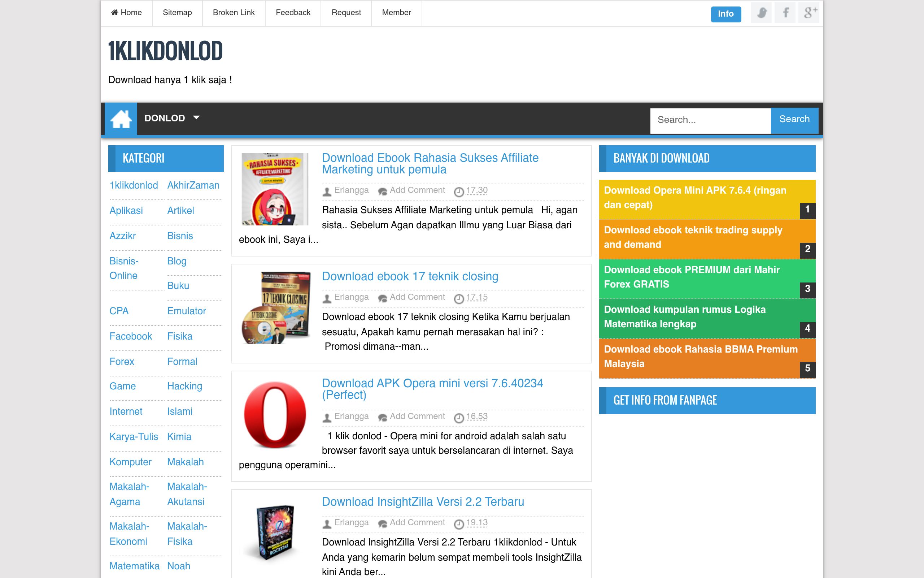Open the Fisika category
The image size is (924, 578).
[179, 336]
